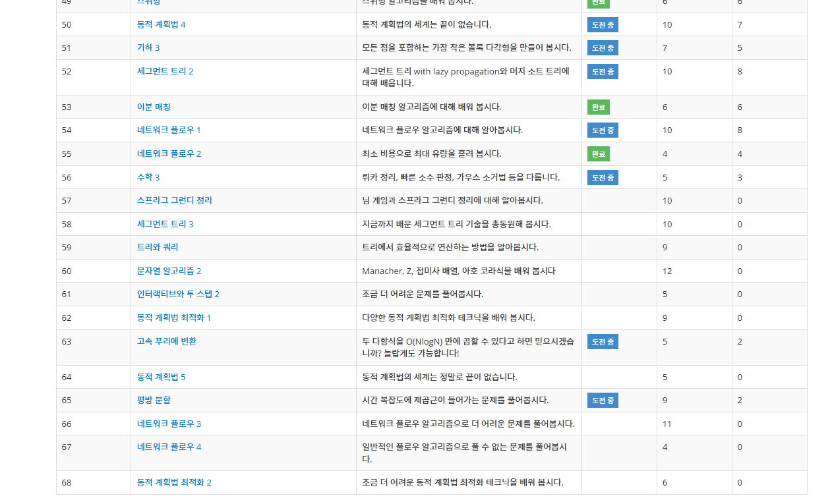Click the 세그먼트 트리 3 link

tap(165, 224)
